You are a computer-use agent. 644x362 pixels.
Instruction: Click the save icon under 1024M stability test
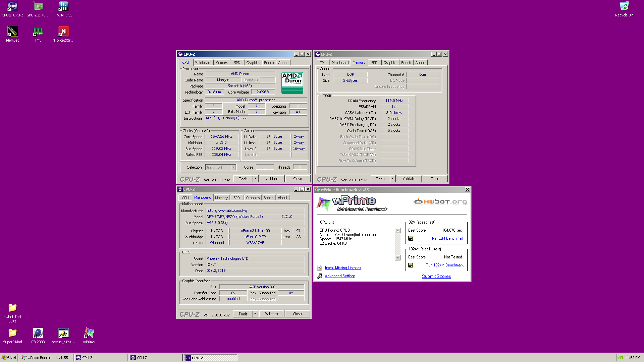coord(411,265)
